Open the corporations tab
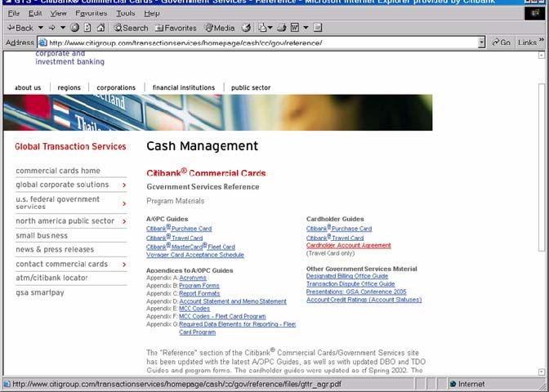Image resolution: width=549 pixels, height=392 pixels. [116, 87]
